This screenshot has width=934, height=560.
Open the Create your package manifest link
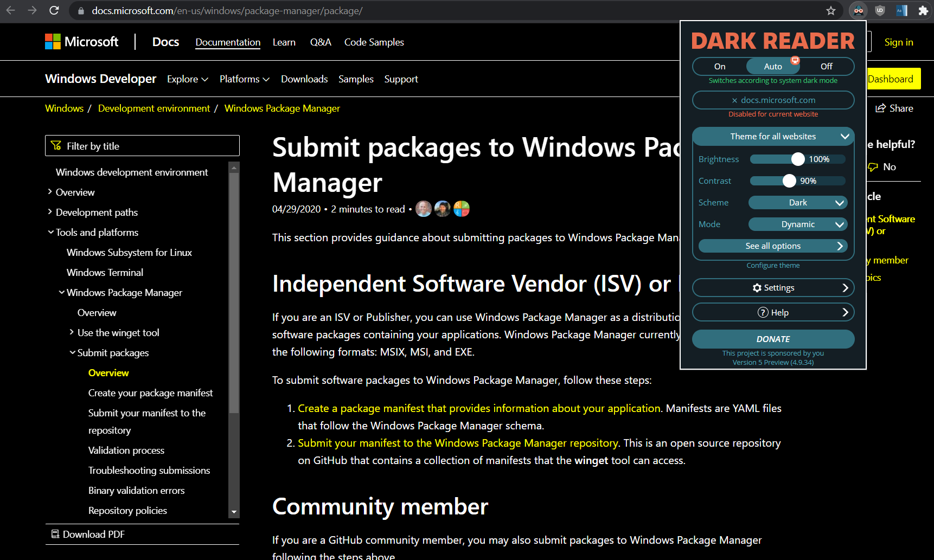(x=150, y=392)
